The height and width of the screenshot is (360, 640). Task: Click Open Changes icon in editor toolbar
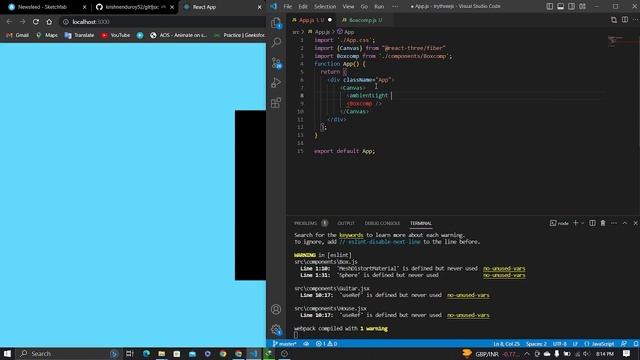[x=614, y=20]
